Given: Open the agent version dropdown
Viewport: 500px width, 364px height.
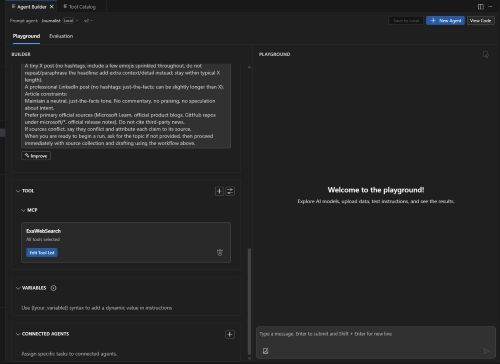Looking at the screenshot, I should click(x=88, y=21).
